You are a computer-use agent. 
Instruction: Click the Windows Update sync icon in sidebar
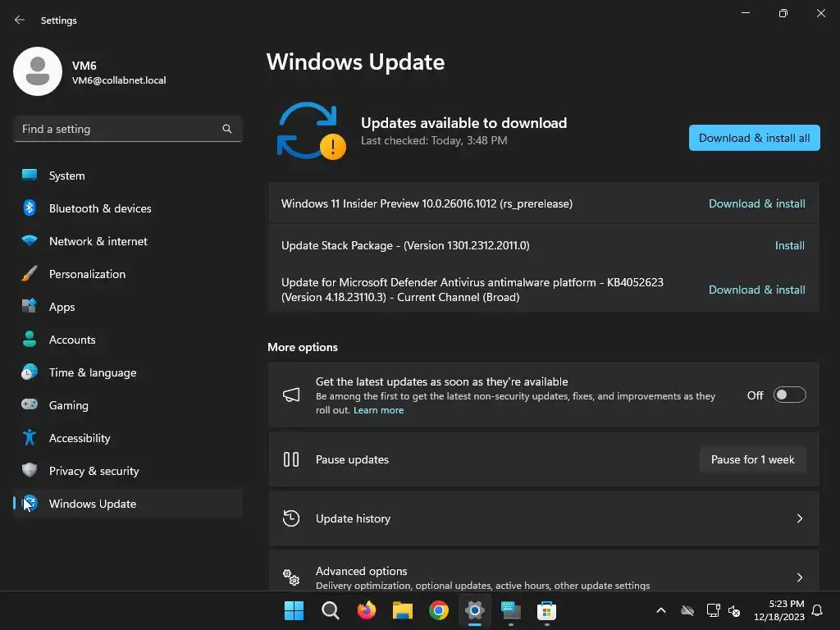(x=30, y=503)
